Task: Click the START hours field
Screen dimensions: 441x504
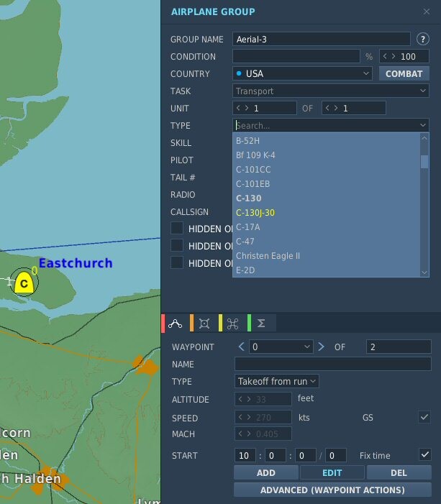Action: coord(245,455)
